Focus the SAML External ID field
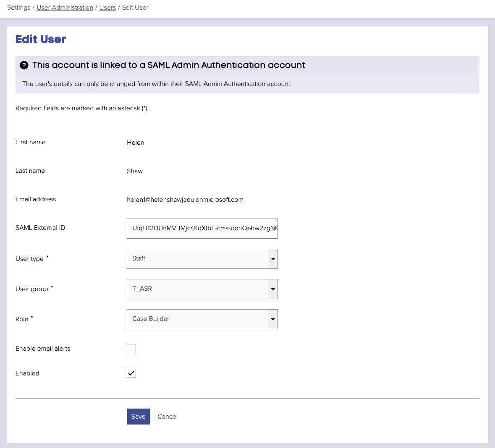The image size is (495, 448). tap(202, 229)
